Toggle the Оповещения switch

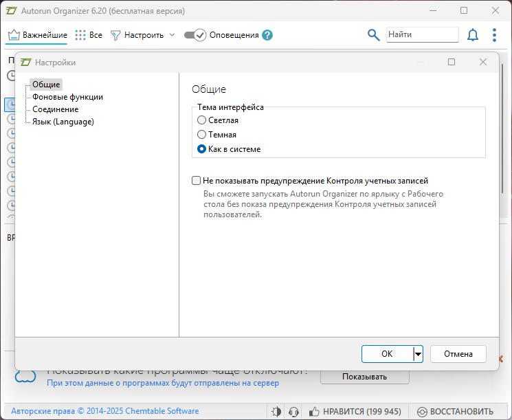point(195,35)
